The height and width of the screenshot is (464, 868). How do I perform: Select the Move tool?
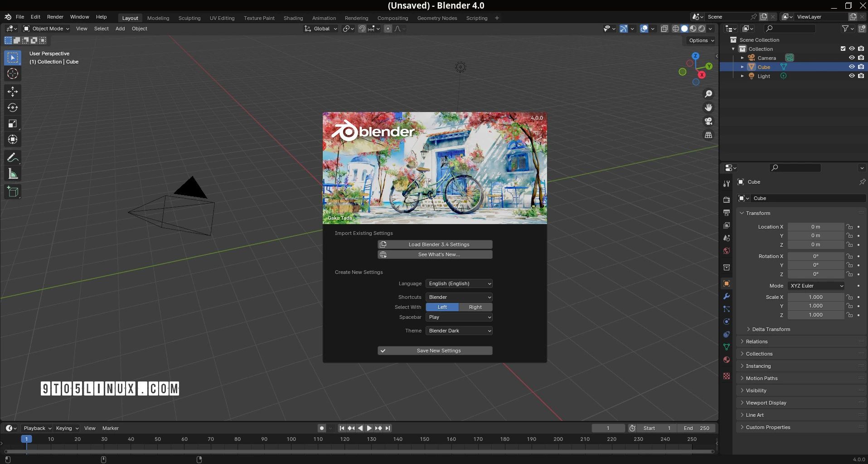coord(13,92)
